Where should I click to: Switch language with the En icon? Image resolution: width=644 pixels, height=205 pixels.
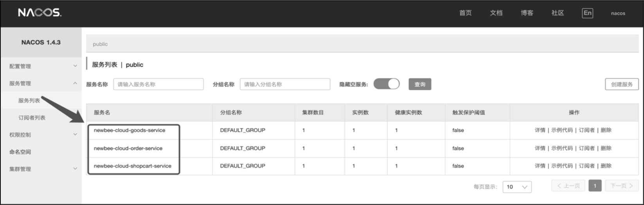[587, 13]
